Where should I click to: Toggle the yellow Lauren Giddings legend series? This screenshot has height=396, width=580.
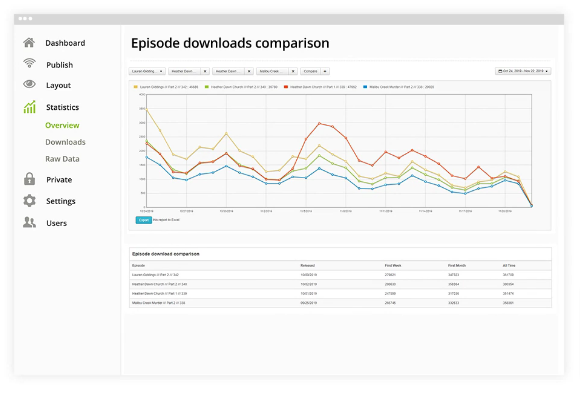(x=166, y=87)
